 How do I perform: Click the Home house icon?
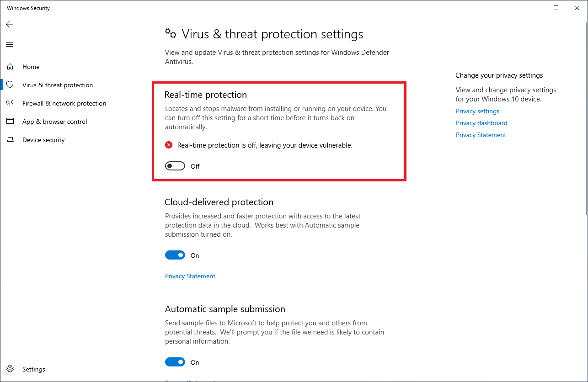coord(10,67)
